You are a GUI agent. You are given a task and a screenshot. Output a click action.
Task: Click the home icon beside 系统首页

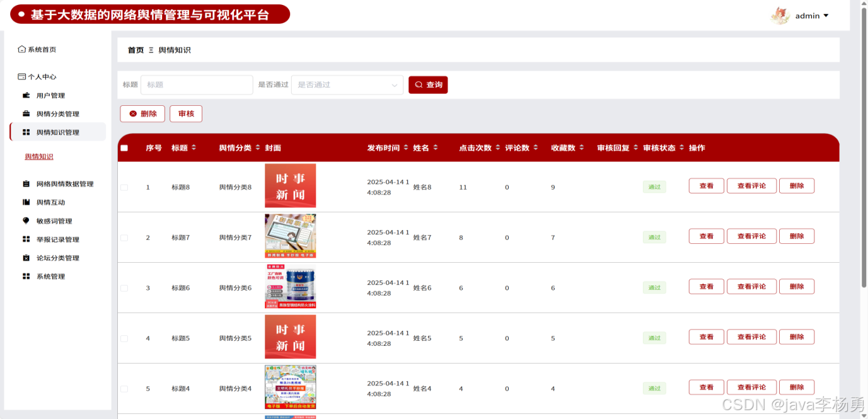point(22,49)
